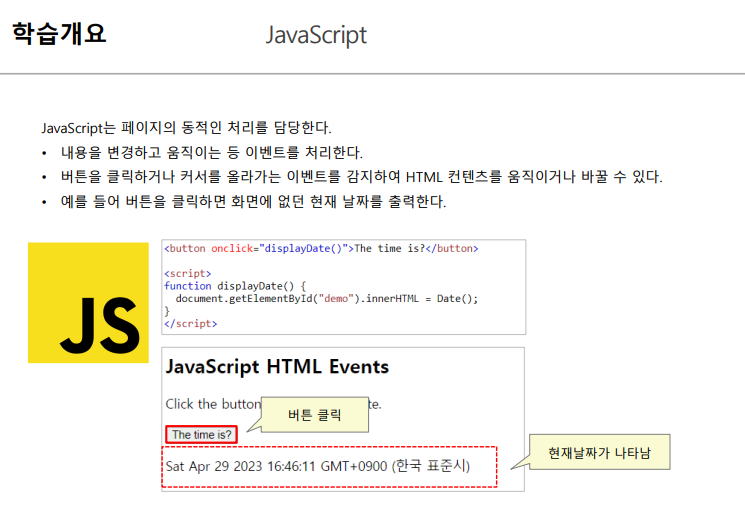This screenshot has height=523, width=745.
Task: Click the bullet starting '버튼을 클릭하거나 커서를'
Action: pos(362,177)
